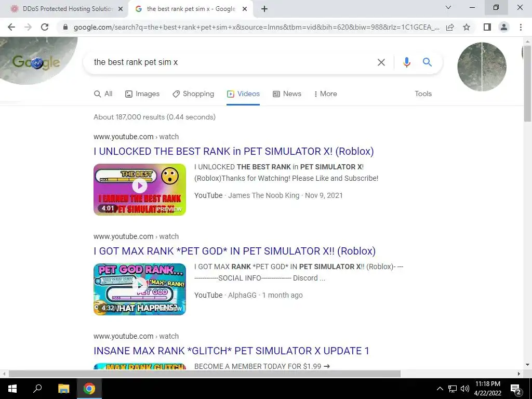Open 'I UNLOCKED THE BEST RANK' video link
532x399 pixels.
234,151
